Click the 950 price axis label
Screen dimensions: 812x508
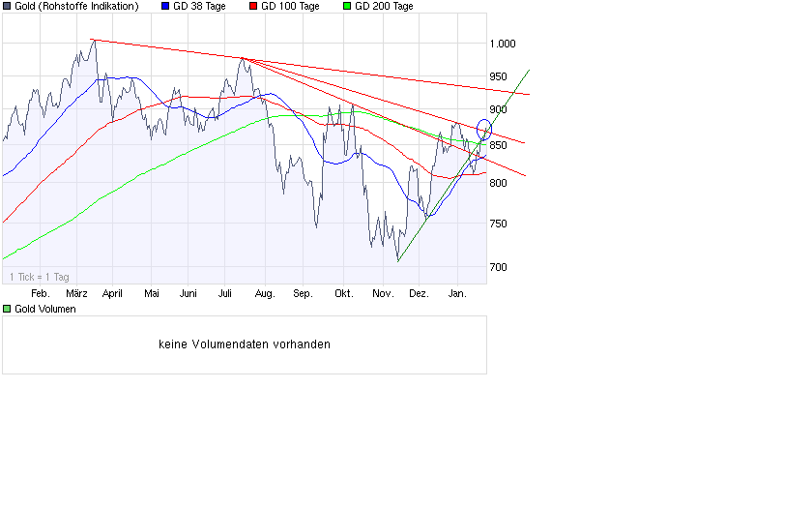(498, 76)
